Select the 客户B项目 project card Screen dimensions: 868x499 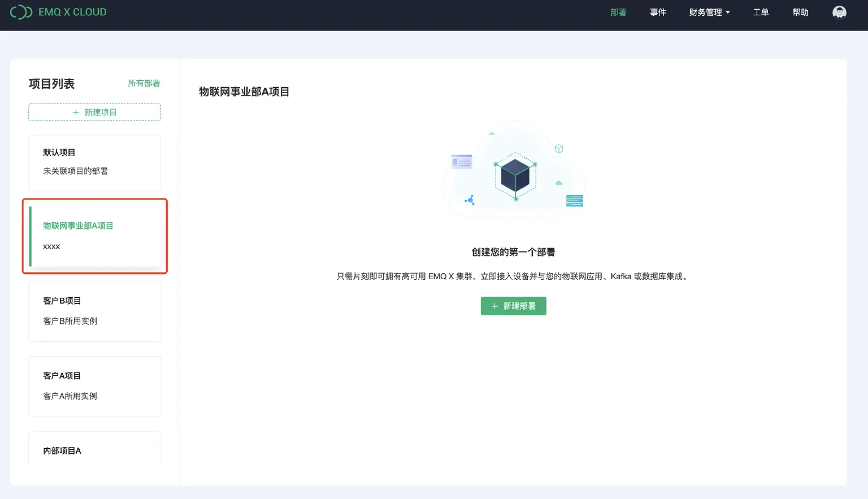pos(94,311)
